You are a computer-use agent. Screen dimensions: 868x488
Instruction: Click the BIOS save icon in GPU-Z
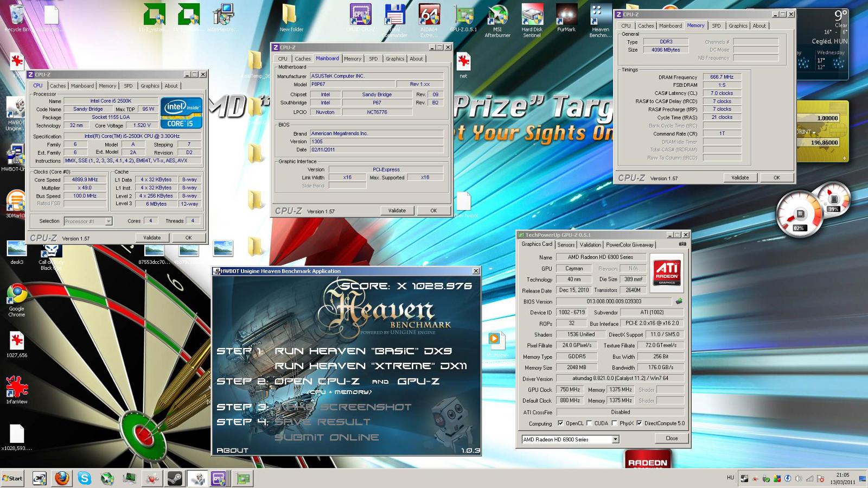678,301
